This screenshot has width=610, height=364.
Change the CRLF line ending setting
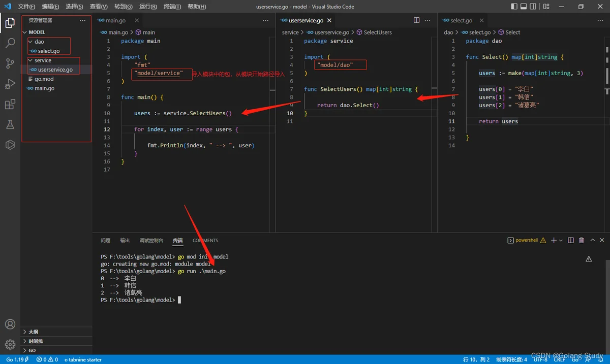pyautogui.click(x=559, y=359)
